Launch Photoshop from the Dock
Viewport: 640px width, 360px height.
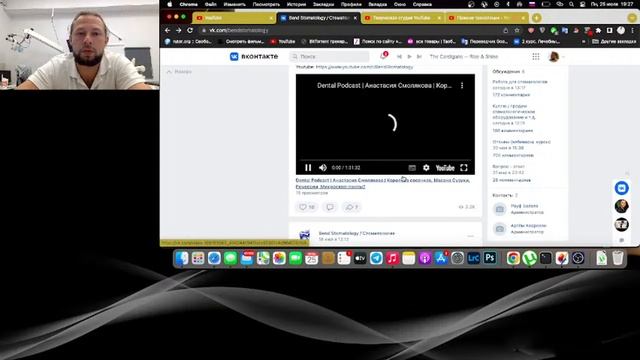click(x=490, y=258)
